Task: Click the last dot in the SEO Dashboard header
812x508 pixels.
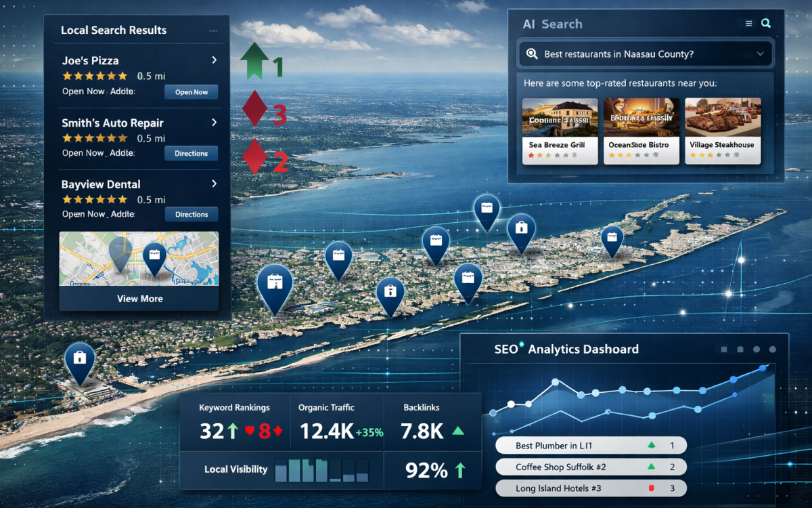Action: coord(773,350)
